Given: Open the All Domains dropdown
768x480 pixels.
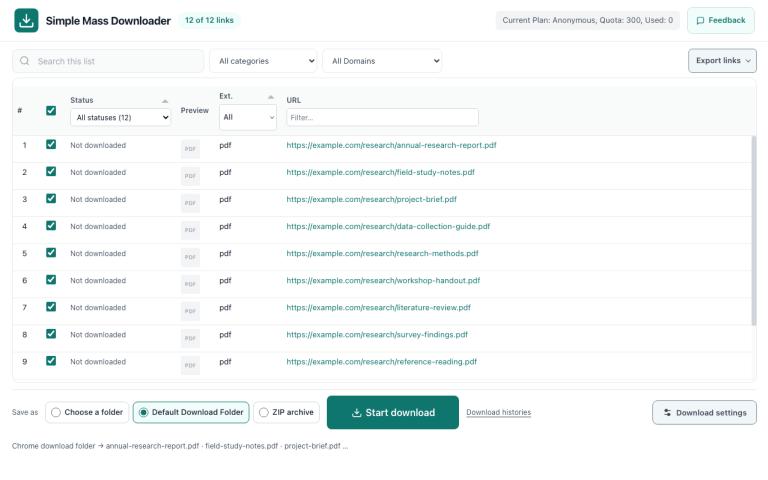Looking at the screenshot, I should [382, 61].
